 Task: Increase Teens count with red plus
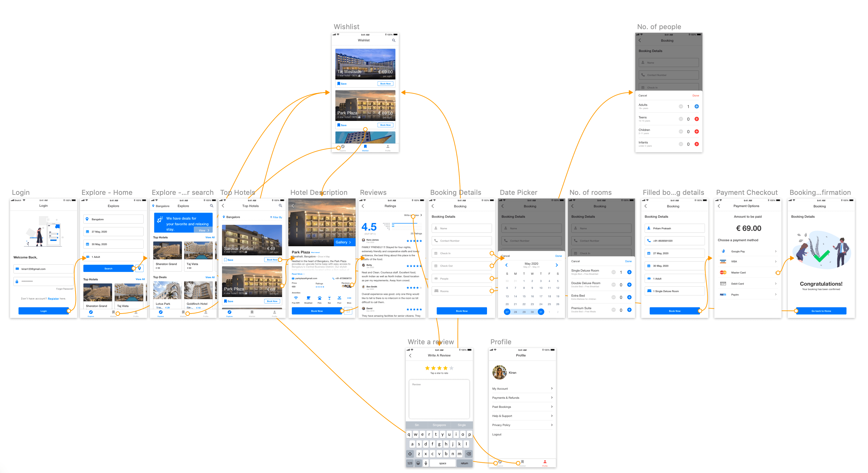[696, 119]
